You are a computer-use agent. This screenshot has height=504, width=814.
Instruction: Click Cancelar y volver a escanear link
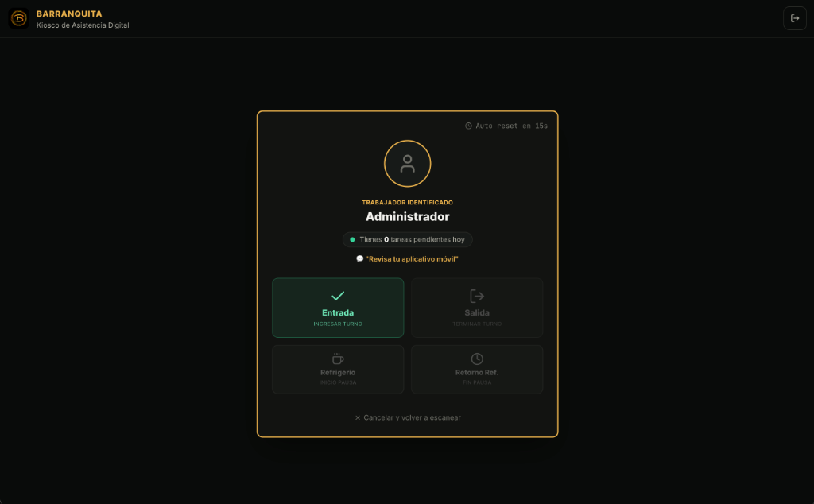pyautogui.click(x=408, y=417)
